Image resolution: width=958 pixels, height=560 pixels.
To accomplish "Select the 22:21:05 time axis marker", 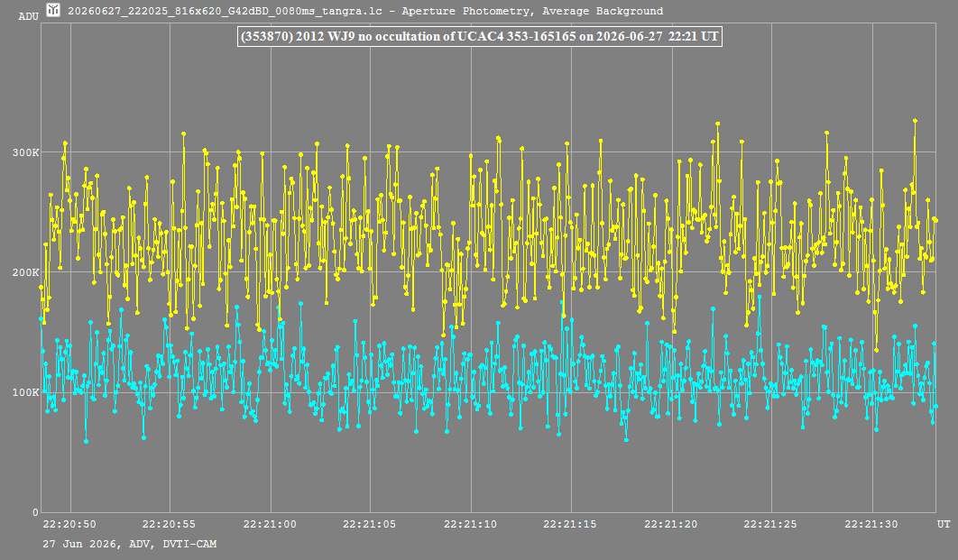I will pyautogui.click(x=370, y=524).
